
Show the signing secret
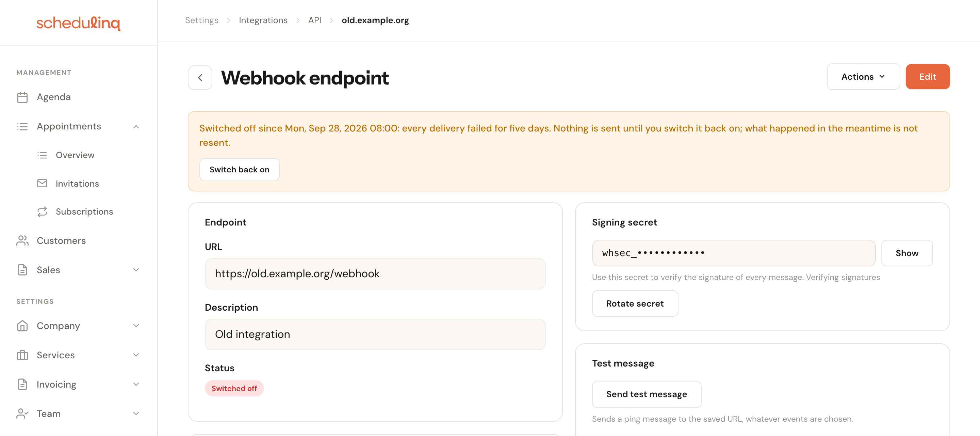click(906, 253)
